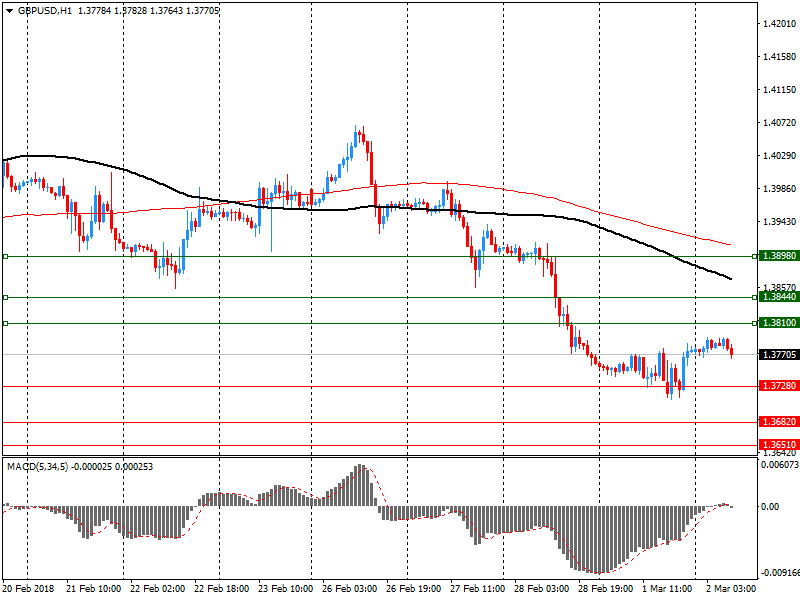The image size is (800, 600).
Task: Click the 1.36510 red price label
Action: click(x=778, y=445)
